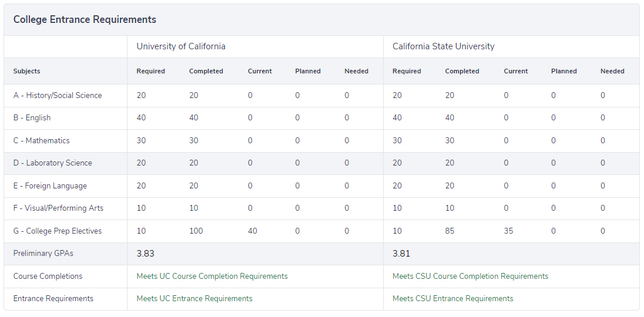Click the College Entrance Requirements heading
This screenshot has height=317, width=644.
85,19
